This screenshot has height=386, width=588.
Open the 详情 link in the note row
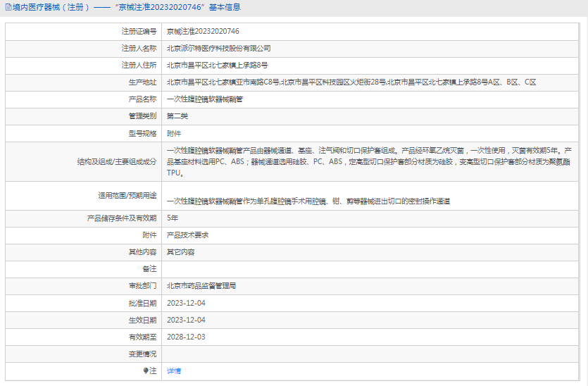coord(174,371)
